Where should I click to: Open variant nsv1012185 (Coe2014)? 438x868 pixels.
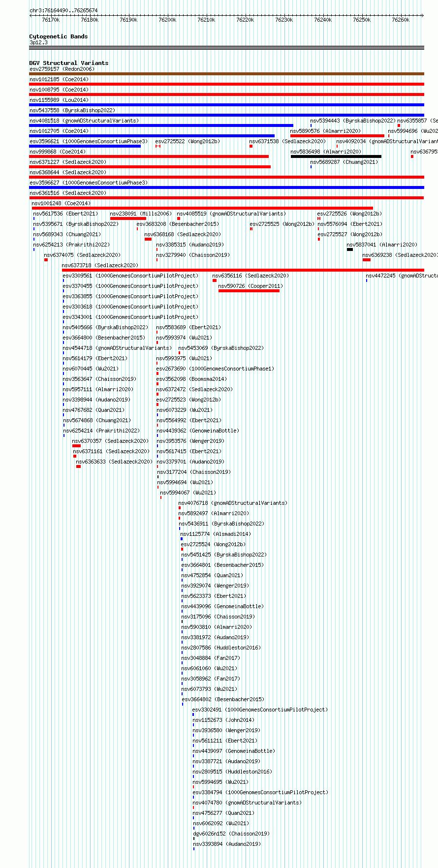(59, 80)
